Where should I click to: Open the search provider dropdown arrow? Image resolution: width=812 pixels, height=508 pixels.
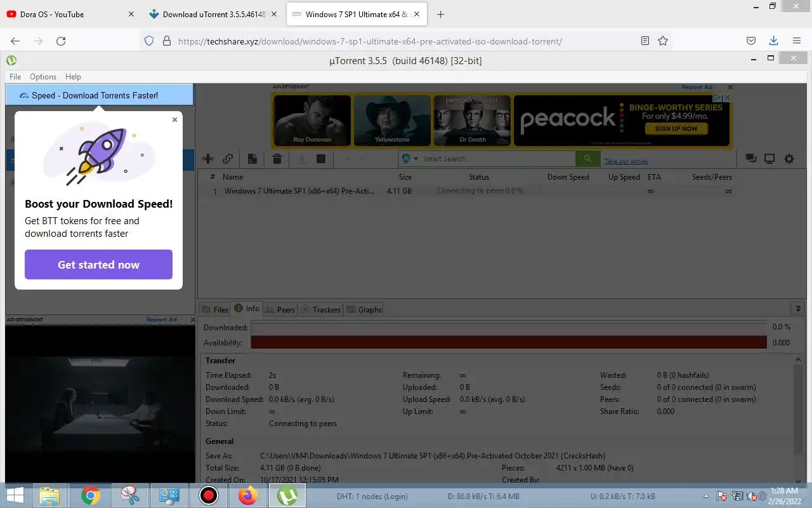click(416, 159)
